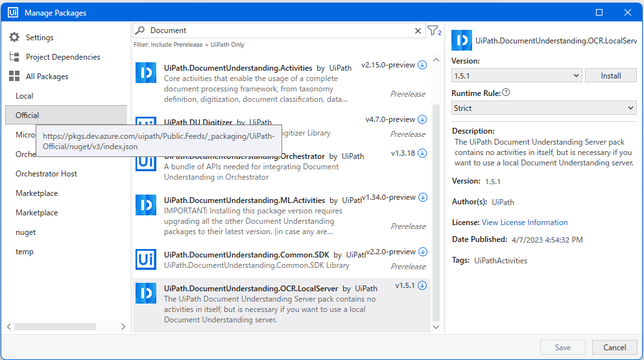This screenshot has width=644, height=360.
Task: Click the UiPath.DocumentUnderstanding.Activities package logo
Action: click(146, 73)
